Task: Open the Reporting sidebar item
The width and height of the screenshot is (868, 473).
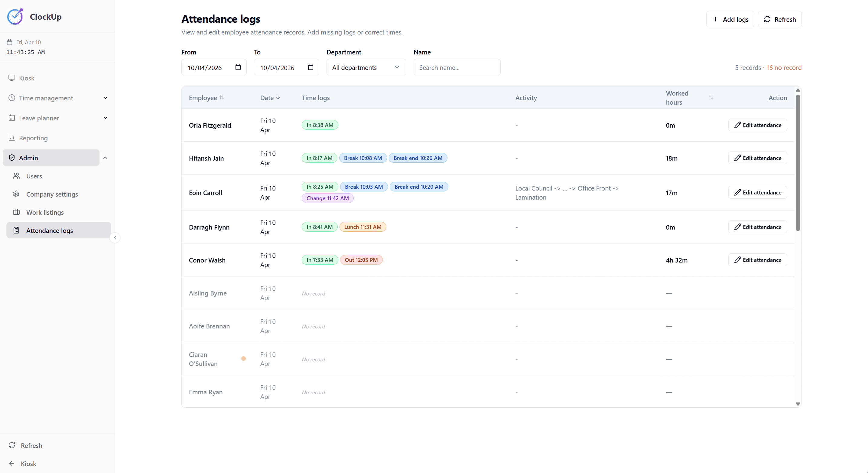Action: pos(33,138)
